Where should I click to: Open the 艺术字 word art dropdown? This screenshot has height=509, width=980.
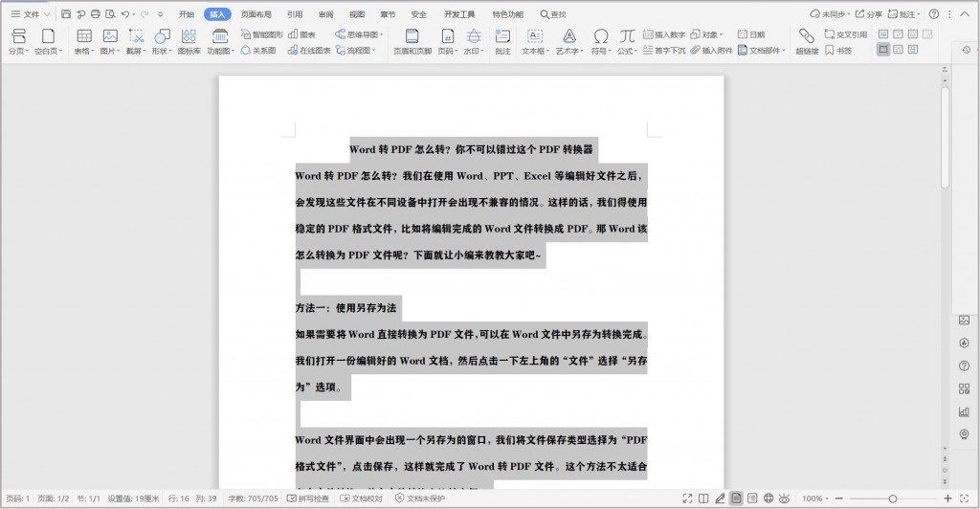tap(569, 51)
